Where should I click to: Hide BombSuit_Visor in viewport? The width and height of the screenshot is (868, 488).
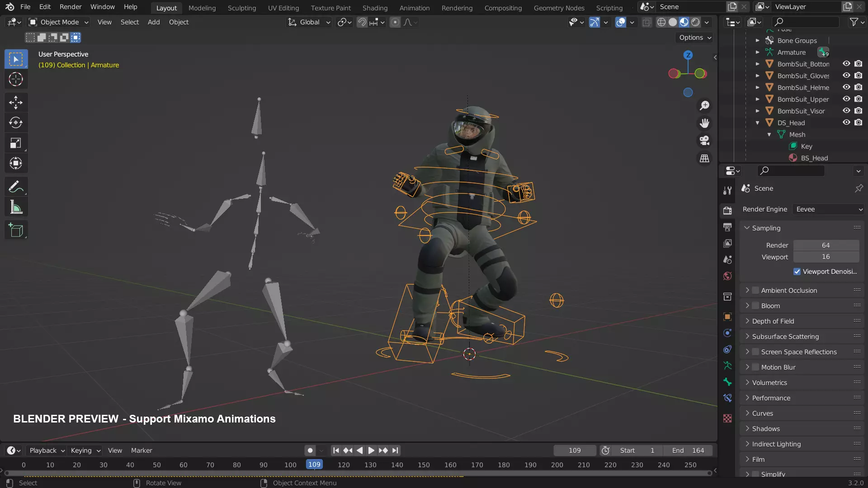pos(846,111)
